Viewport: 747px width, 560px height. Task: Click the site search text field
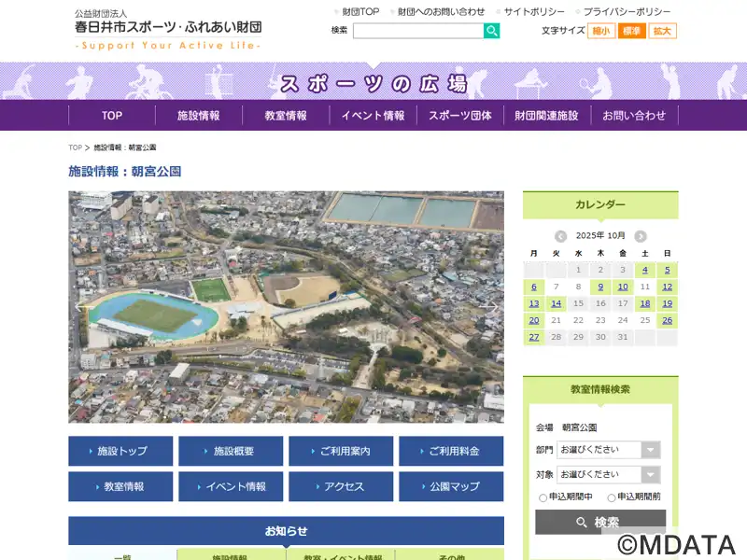417,31
